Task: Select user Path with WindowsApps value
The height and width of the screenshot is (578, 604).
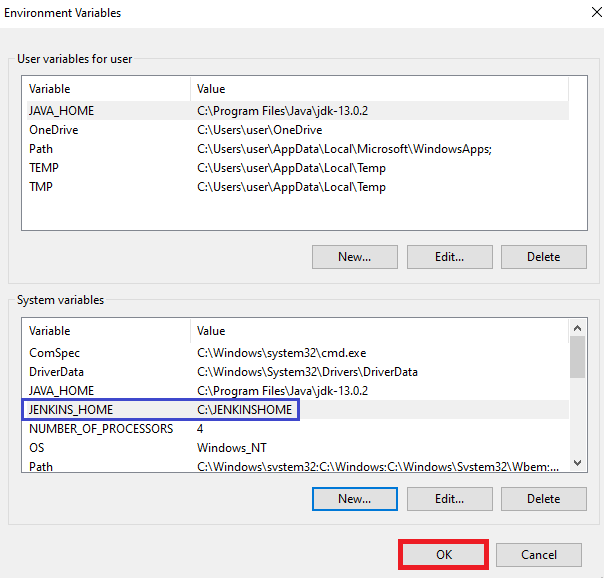Action: pos(298,149)
